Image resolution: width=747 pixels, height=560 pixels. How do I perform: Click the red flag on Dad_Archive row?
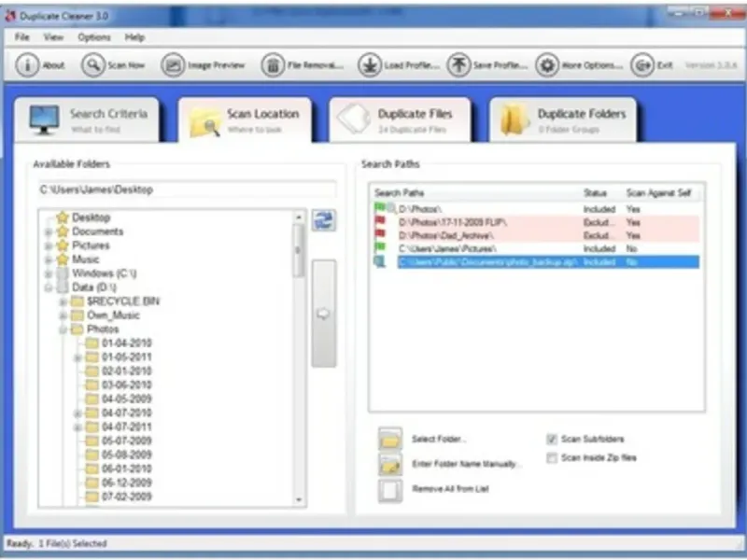tap(380, 234)
